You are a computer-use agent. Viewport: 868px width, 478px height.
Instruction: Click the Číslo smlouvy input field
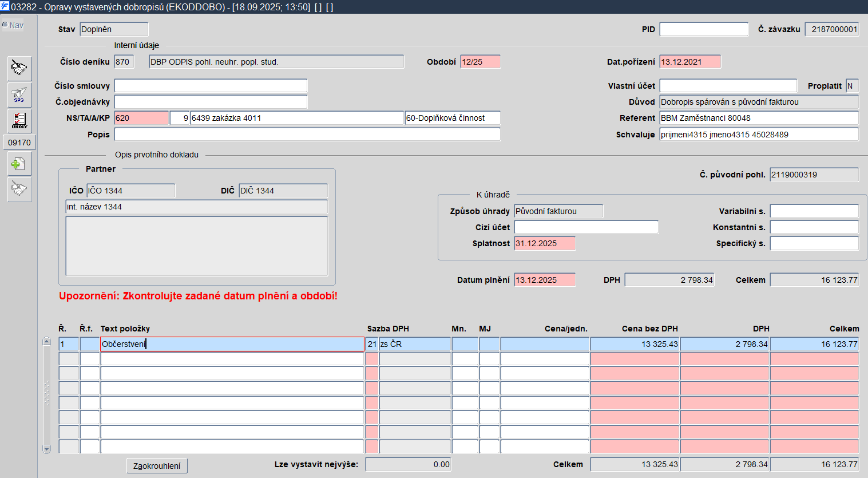click(211, 86)
